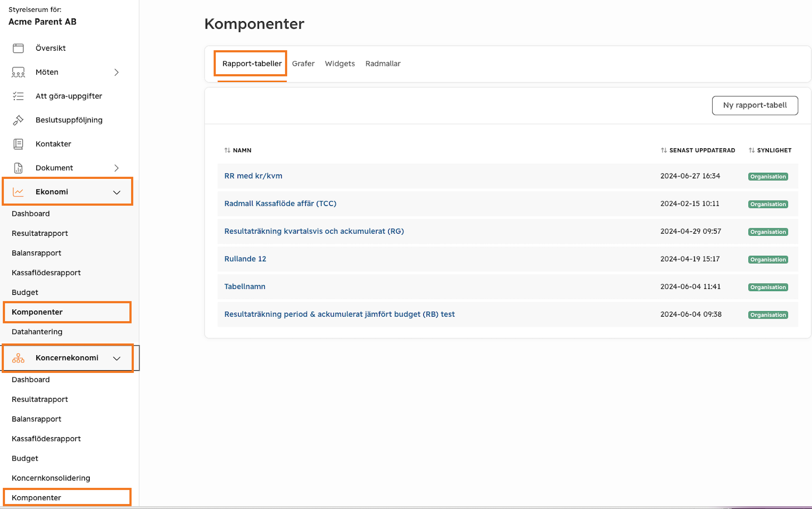Click the Ekonomi chart icon

coord(18,192)
